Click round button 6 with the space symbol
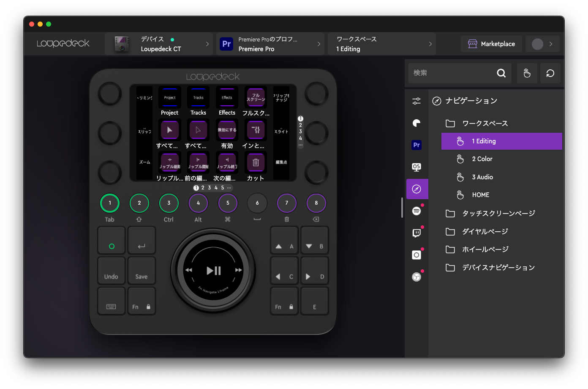588x389 pixels. [257, 203]
